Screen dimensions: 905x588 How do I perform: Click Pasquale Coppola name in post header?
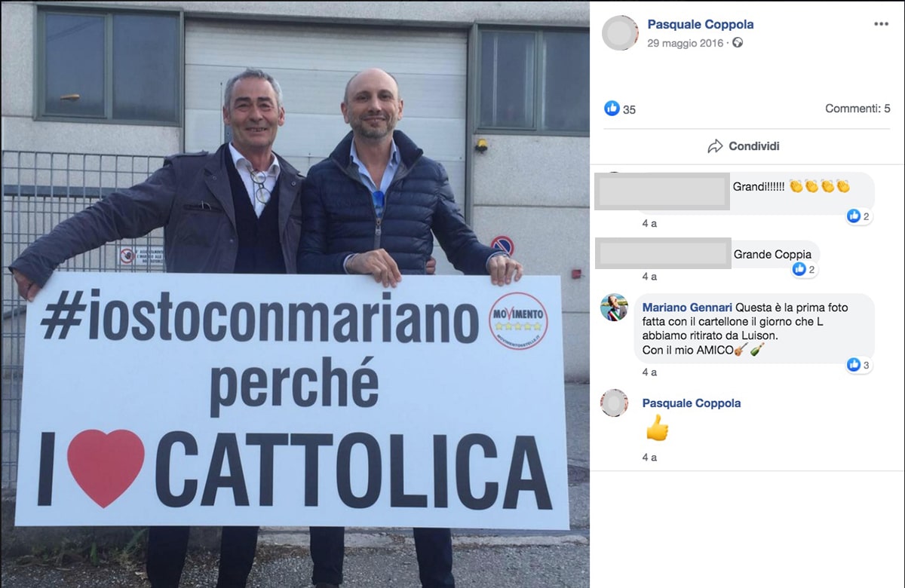pyautogui.click(x=701, y=24)
